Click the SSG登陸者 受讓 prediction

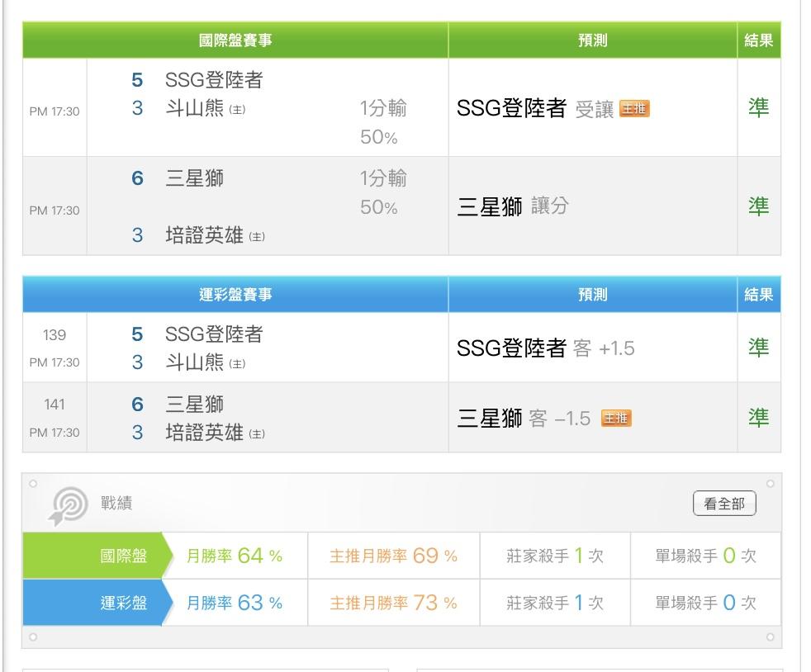point(535,108)
